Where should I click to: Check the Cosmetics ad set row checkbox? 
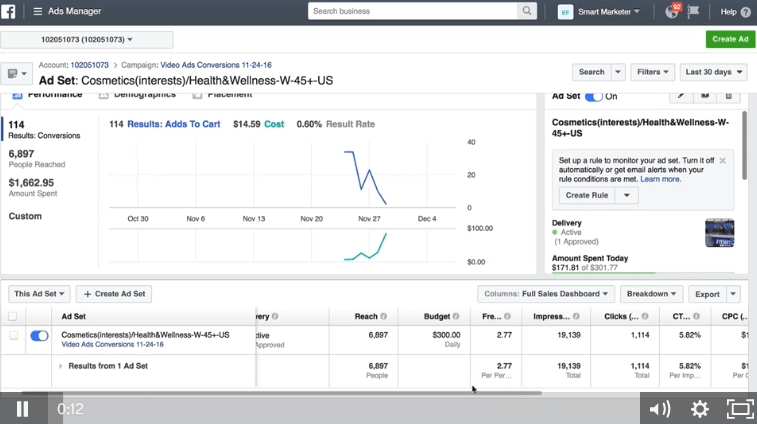(x=14, y=335)
